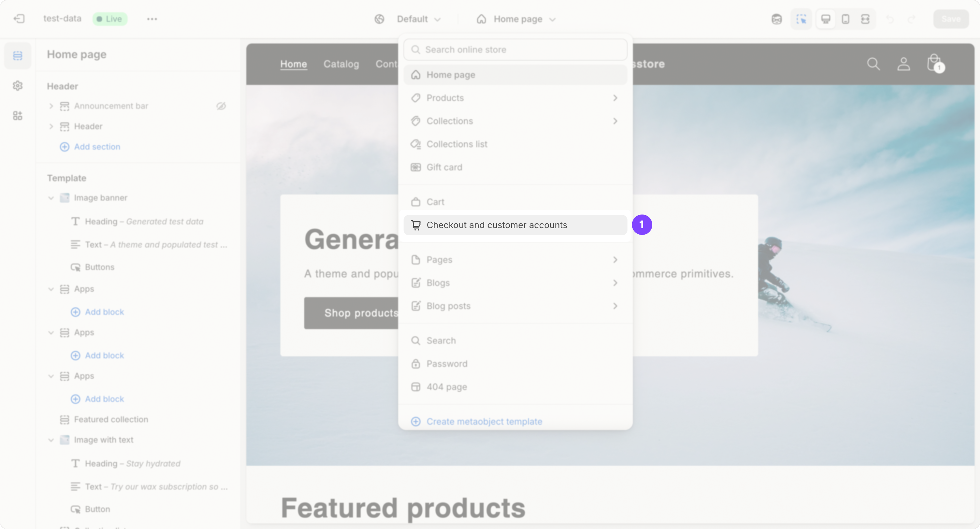The image size is (980, 529).
Task: Open App embeds in sidebar
Action: [x=17, y=116]
